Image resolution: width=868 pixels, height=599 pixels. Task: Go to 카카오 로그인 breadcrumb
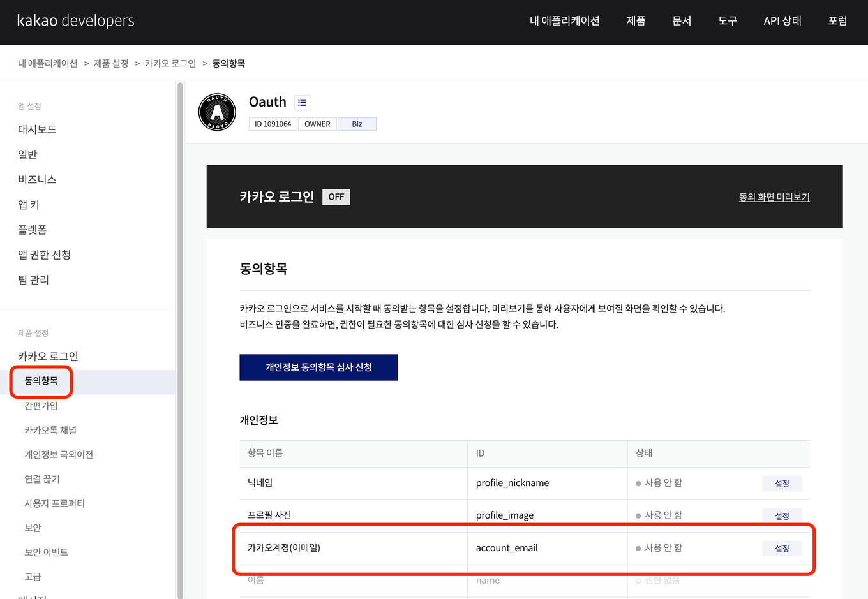point(170,63)
